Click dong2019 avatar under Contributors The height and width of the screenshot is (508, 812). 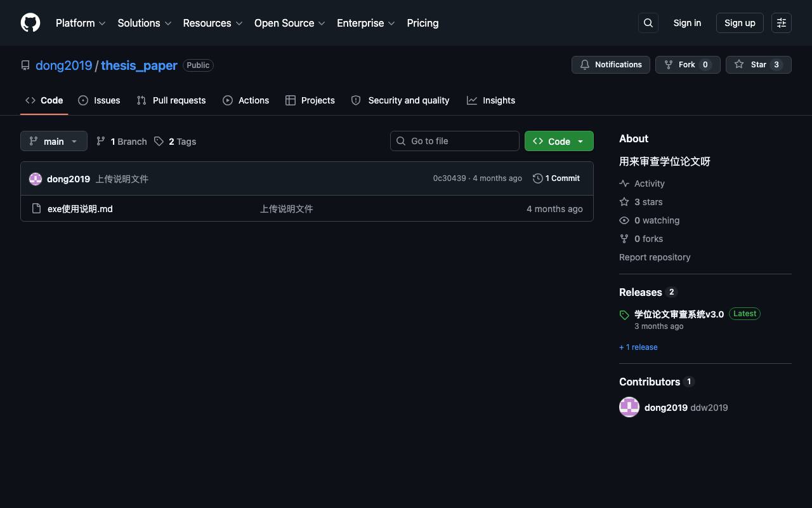(629, 408)
